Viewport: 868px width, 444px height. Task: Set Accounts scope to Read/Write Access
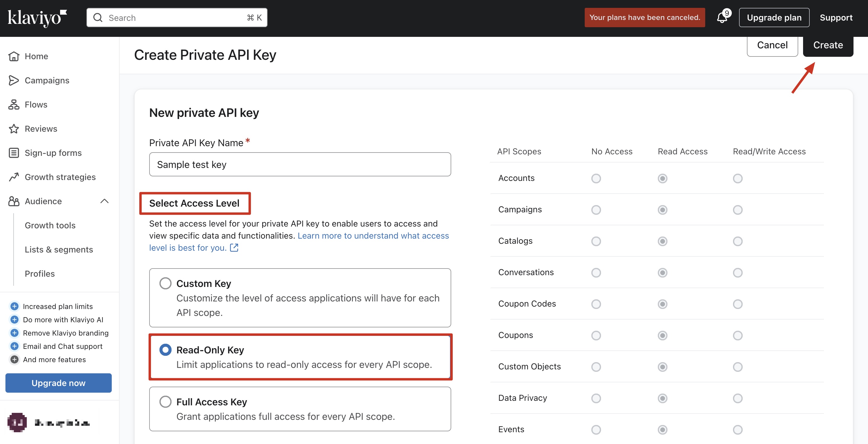pos(738,178)
